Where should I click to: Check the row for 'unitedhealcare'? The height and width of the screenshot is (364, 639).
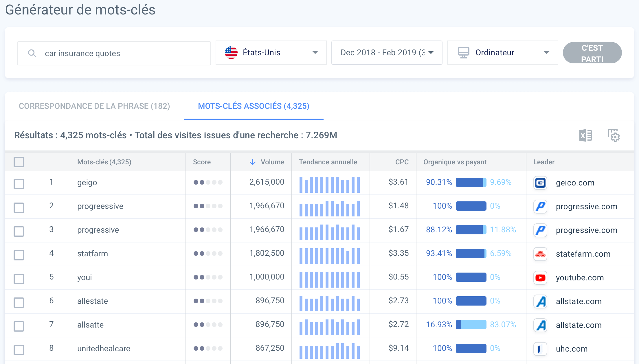[x=19, y=350]
